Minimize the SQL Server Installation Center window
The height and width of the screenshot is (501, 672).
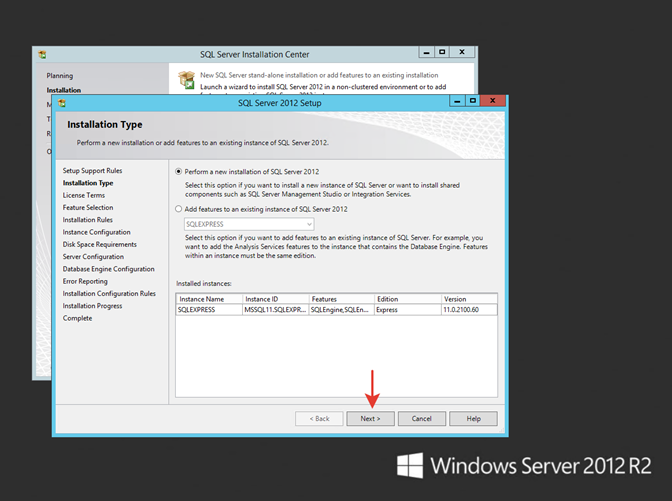coord(426,52)
